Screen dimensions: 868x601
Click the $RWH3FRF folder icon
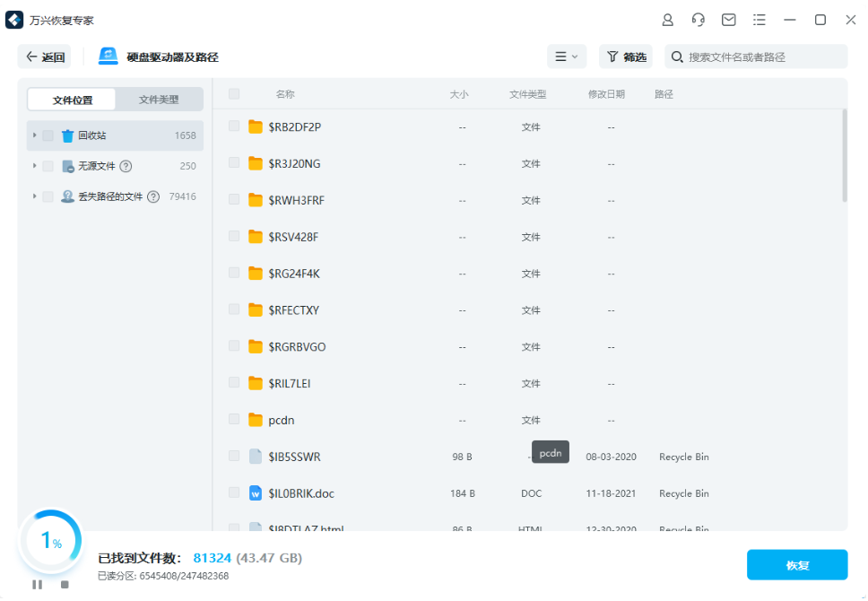pyautogui.click(x=256, y=200)
